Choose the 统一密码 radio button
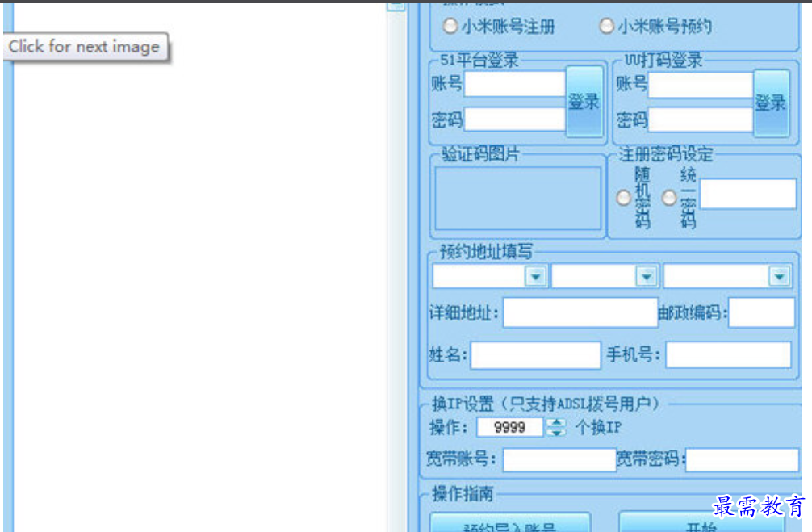The width and height of the screenshot is (812, 532). coord(669,197)
